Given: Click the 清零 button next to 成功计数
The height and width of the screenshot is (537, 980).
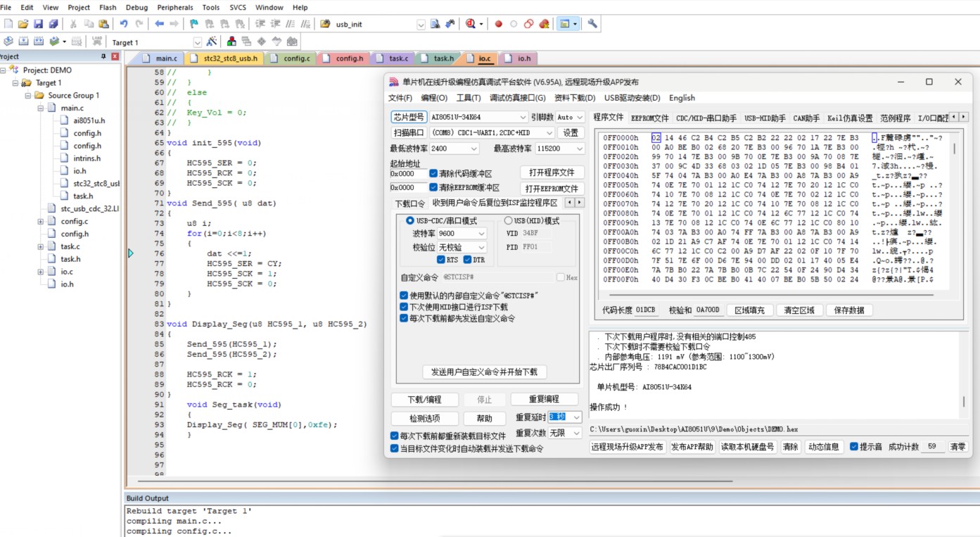Looking at the screenshot, I should tap(957, 447).
